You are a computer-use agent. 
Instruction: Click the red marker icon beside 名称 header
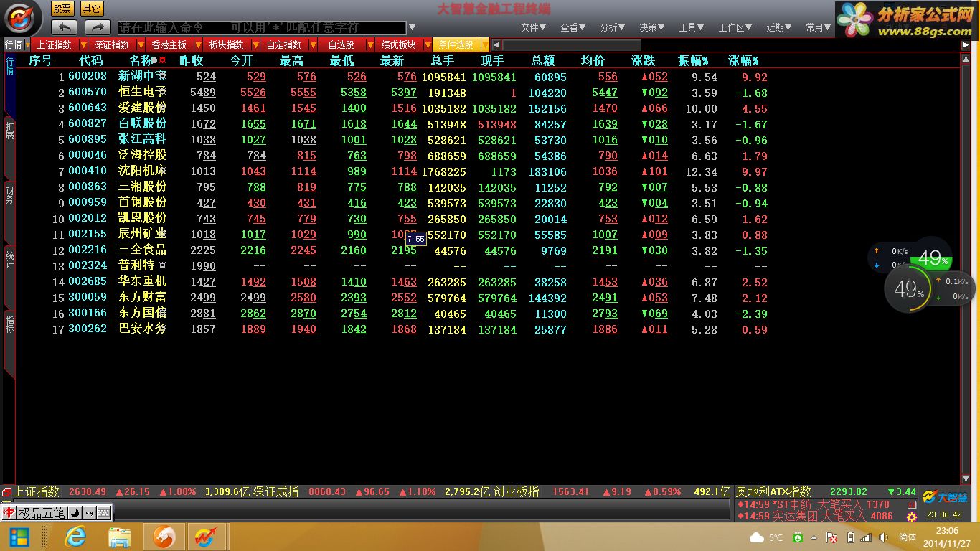pos(163,60)
